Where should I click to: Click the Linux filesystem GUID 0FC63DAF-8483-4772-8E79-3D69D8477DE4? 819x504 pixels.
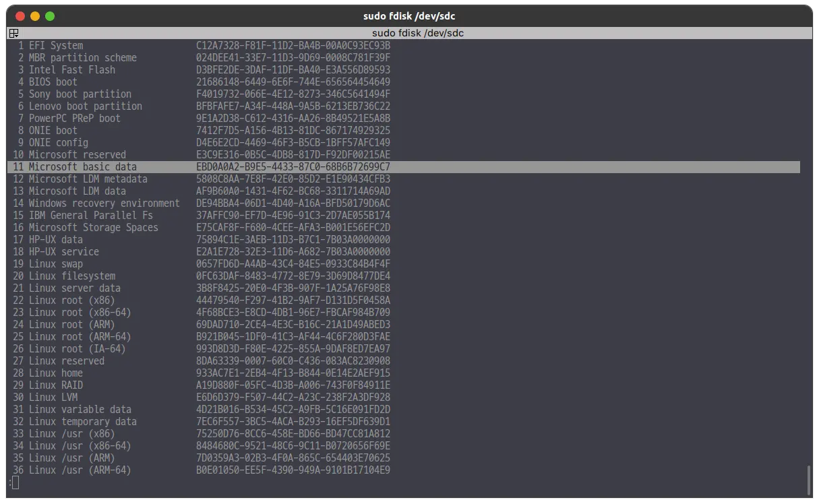tap(293, 276)
